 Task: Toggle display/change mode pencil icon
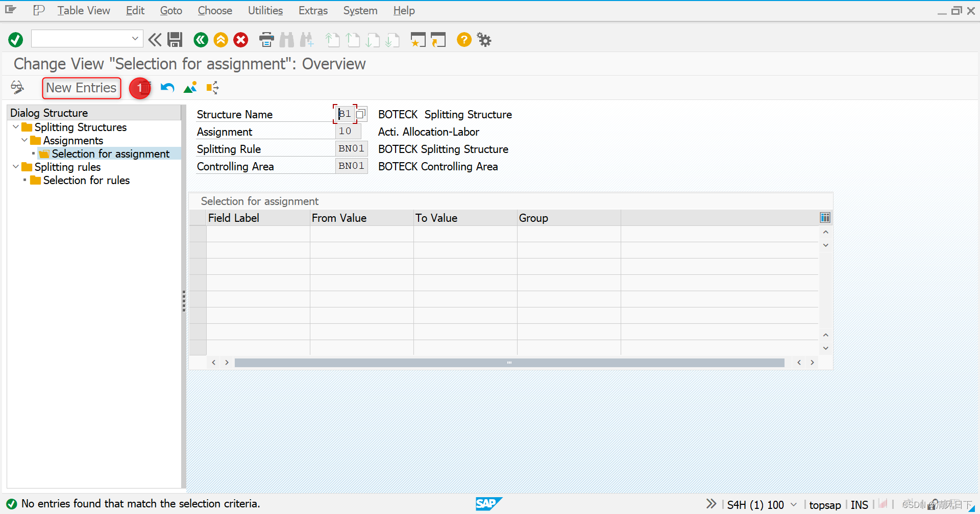(17, 88)
